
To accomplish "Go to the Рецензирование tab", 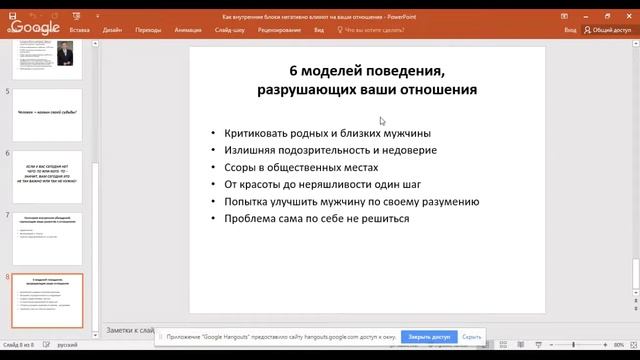I will (279, 30).
